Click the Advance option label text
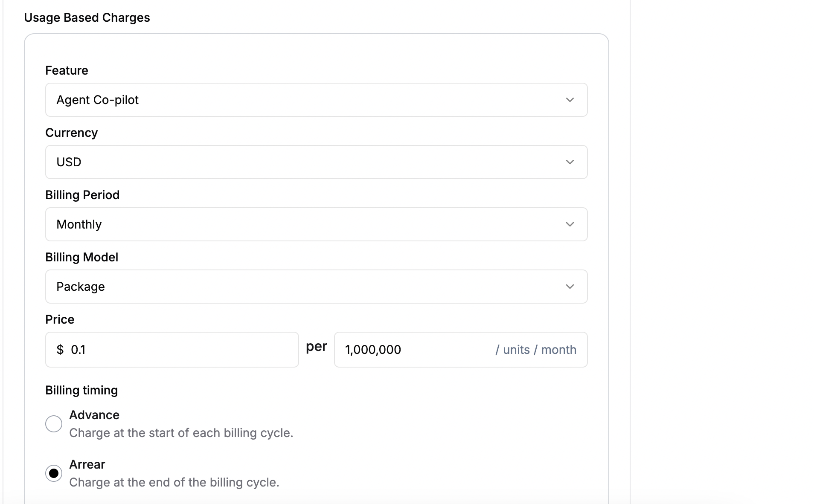This screenshot has height=504, width=814. (94, 415)
